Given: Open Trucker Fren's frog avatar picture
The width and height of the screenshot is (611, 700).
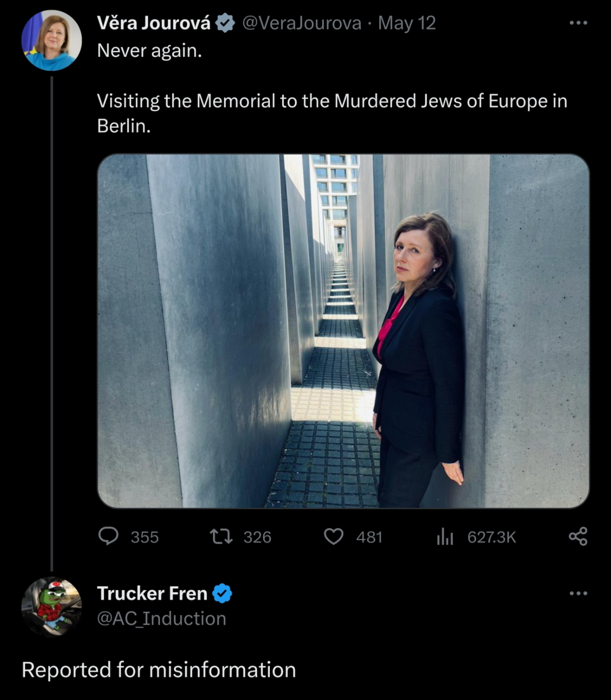Looking at the screenshot, I should point(51,606).
